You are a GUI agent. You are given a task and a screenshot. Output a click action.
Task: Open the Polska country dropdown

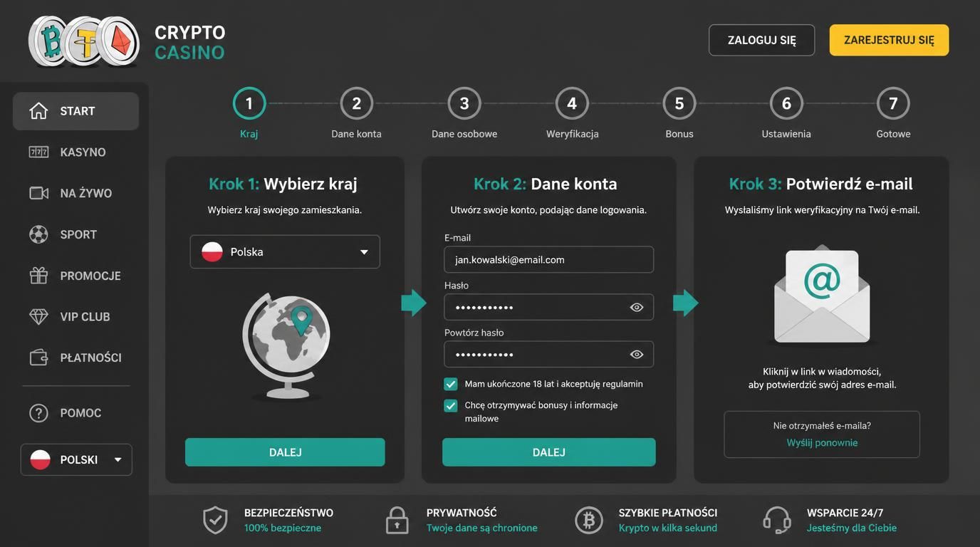pyautogui.click(x=285, y=251)
